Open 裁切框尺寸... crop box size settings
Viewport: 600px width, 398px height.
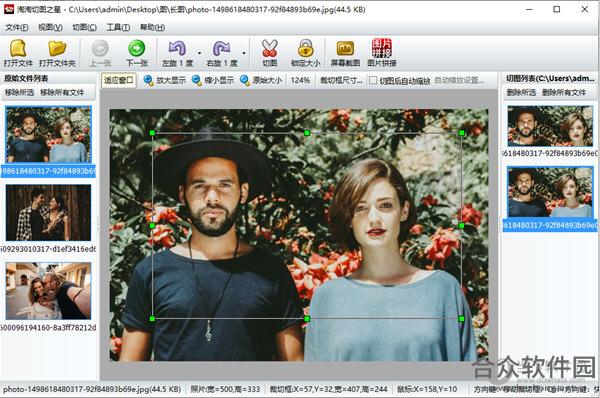341,80
